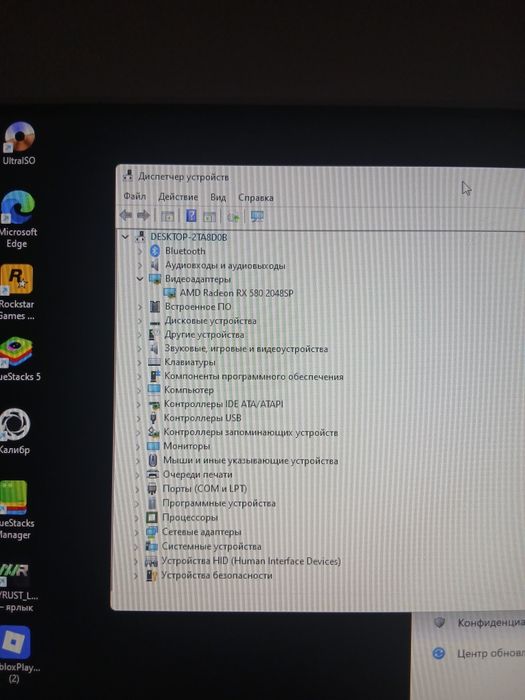Open Help via the blue question-mark icon

191,216
